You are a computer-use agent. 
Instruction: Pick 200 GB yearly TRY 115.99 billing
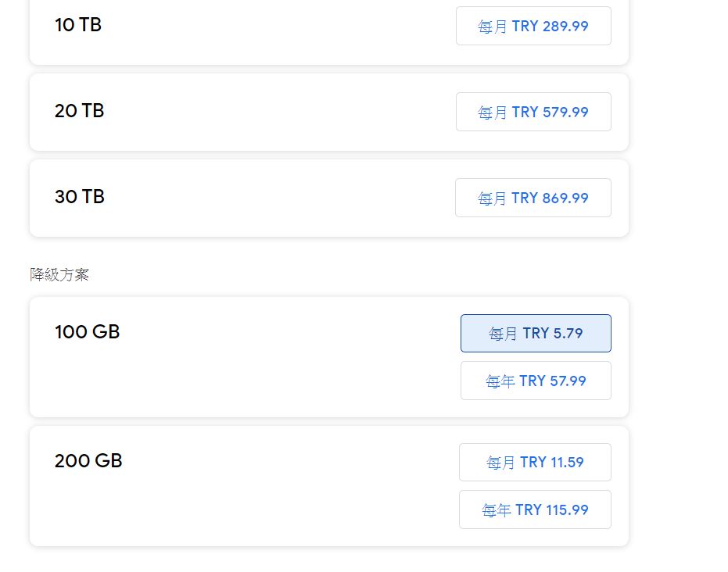[x=535, y=509]
